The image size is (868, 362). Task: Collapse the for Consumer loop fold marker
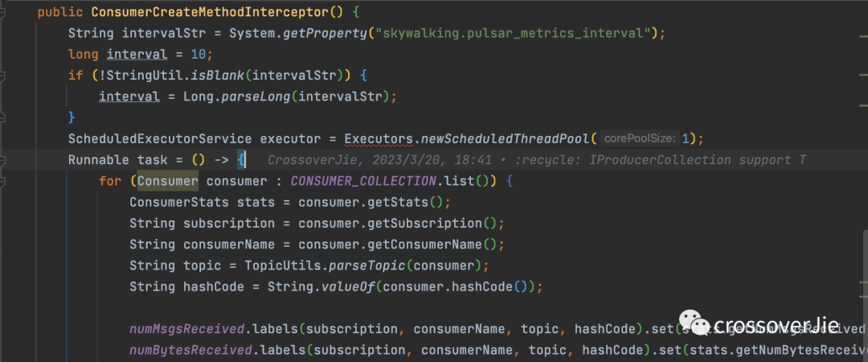click(3, 181)
